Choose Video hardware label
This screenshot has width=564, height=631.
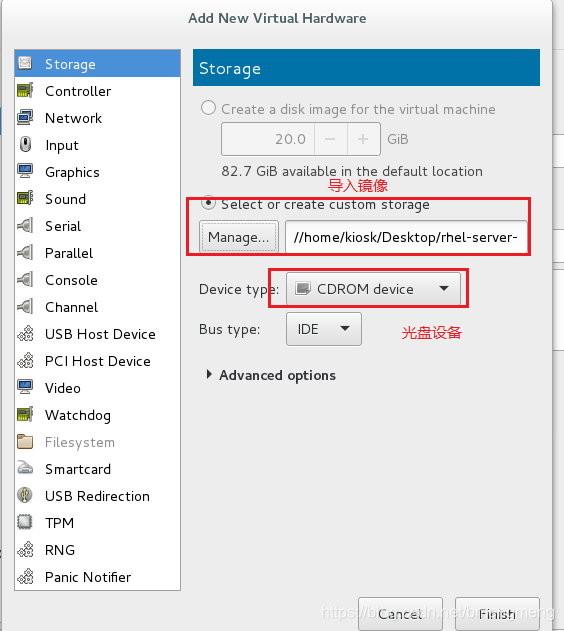[63, 388]
